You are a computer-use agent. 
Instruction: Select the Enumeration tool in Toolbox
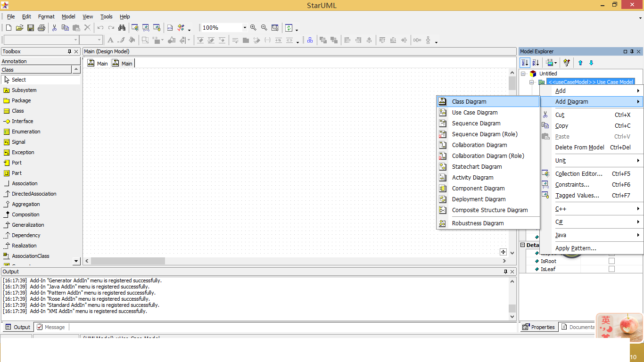pyautogui.click(x=41, y=132)
